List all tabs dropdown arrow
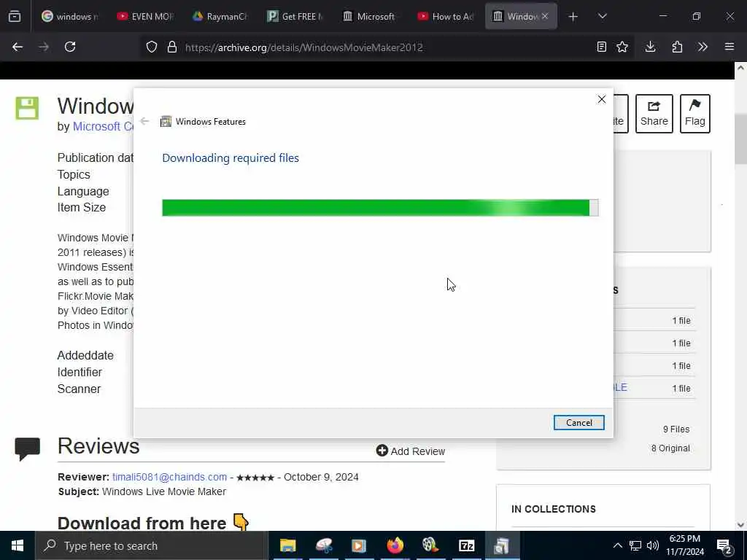The width and height of the screenshot is (747, 560). click(x=602, y=16)
